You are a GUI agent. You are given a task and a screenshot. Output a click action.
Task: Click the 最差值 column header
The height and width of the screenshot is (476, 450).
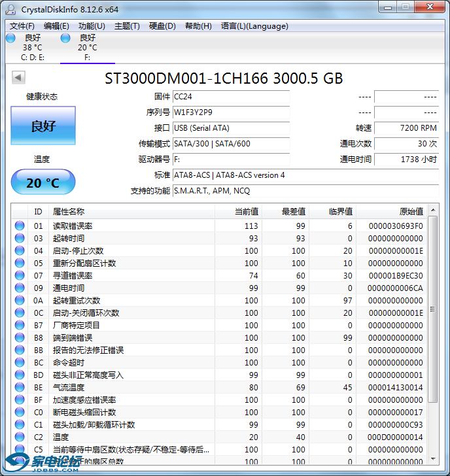tap(285, 212)
